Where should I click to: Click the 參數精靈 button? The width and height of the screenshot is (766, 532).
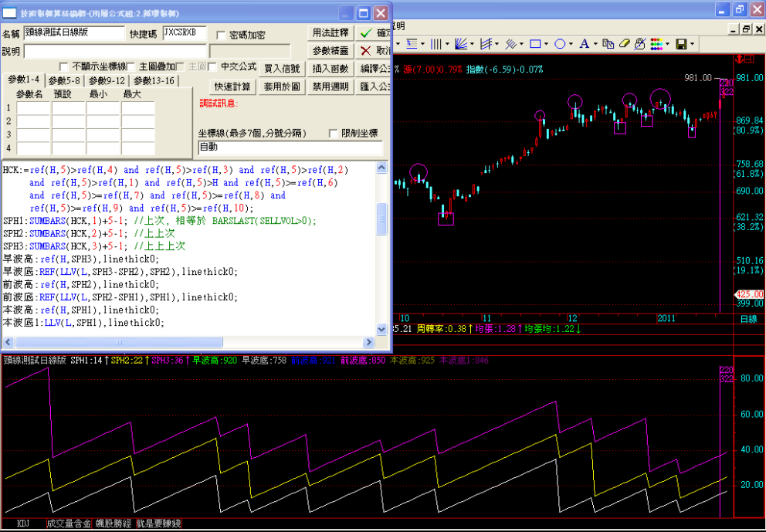[x=330, y=51]
